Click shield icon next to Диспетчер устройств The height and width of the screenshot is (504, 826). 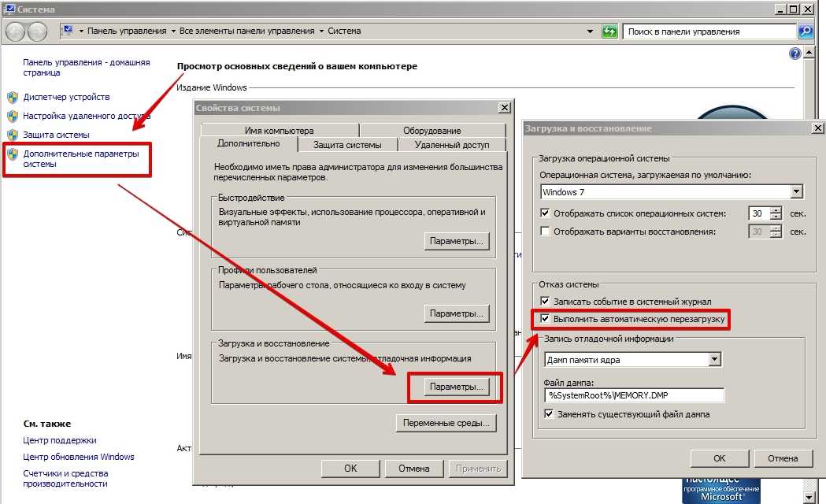click(13, 97)
